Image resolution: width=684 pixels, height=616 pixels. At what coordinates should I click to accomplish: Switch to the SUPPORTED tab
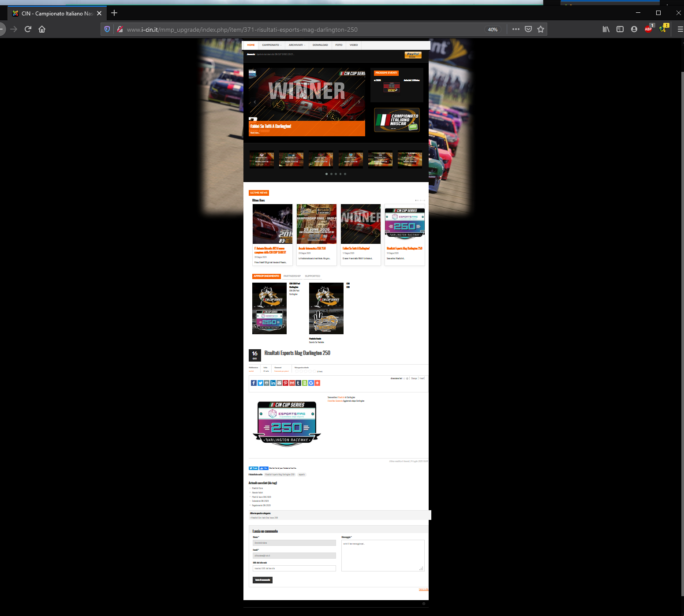click(x=313, y=276)
